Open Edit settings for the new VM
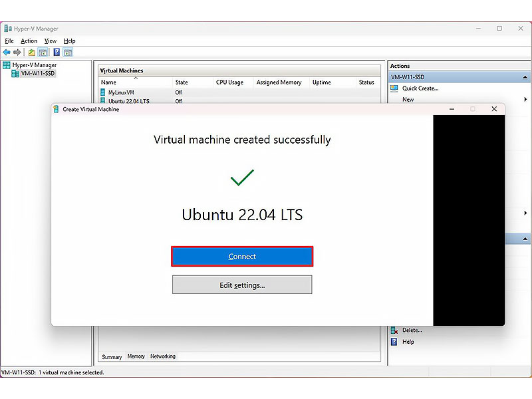The width and height of the screenshot is (532, 399). (242, 285)
